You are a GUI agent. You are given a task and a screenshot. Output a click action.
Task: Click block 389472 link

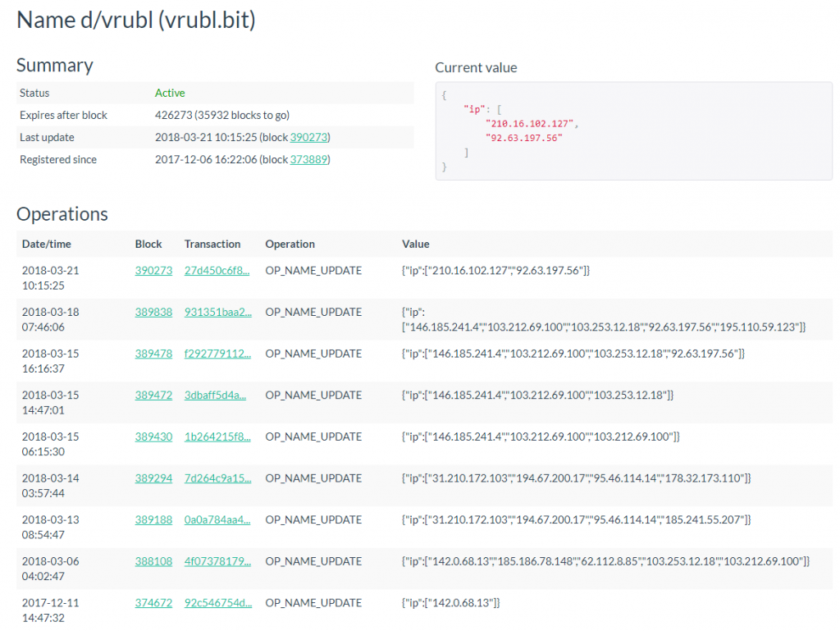click(x=153, y=395)
